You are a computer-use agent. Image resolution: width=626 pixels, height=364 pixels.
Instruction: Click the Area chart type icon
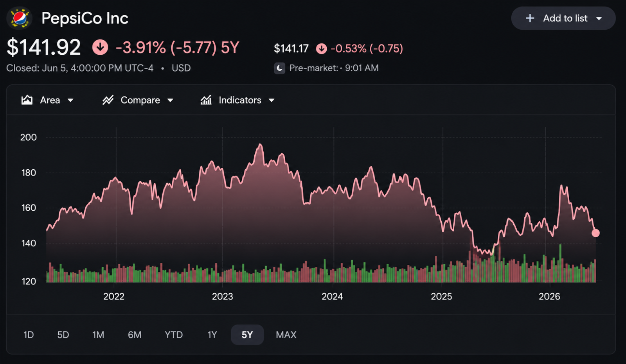point(27,100)
